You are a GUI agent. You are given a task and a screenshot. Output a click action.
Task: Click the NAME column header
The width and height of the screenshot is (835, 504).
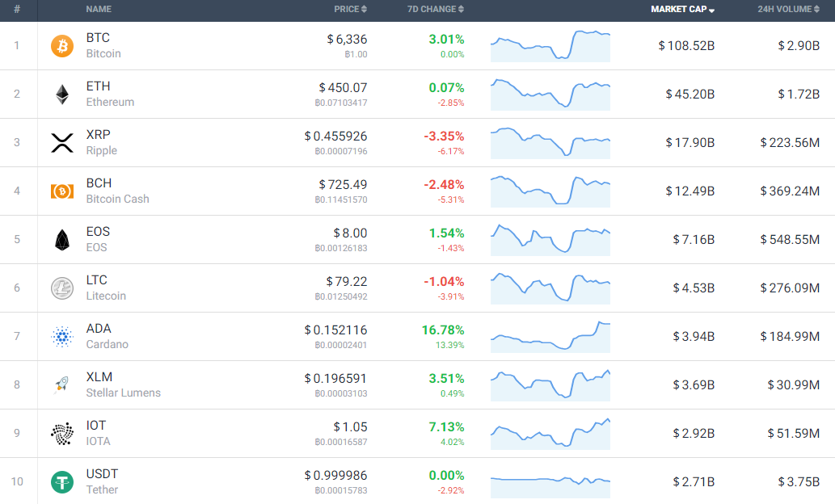[x=99, y=9]
